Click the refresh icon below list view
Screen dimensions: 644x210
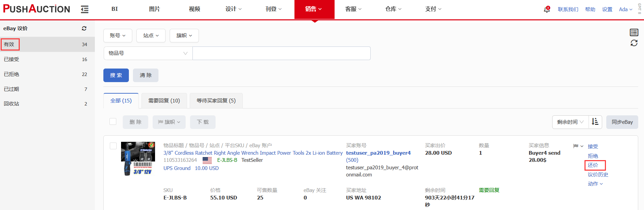tap(634, 43)
